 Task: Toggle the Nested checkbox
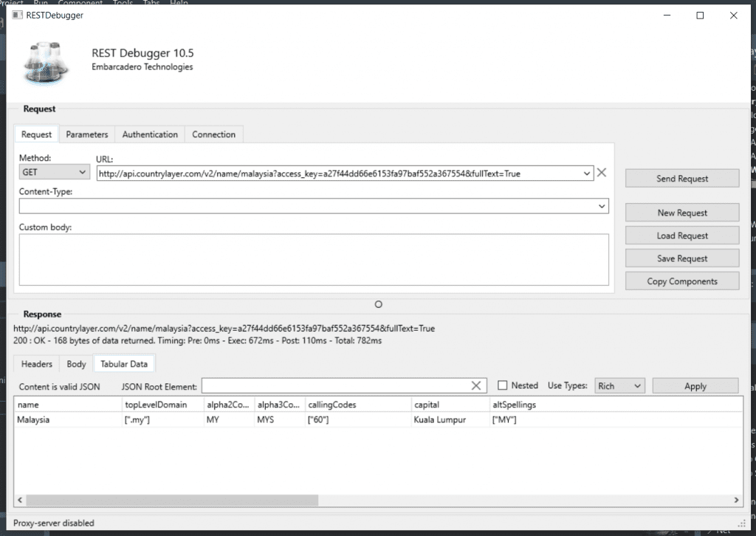(x=502, y=385)
